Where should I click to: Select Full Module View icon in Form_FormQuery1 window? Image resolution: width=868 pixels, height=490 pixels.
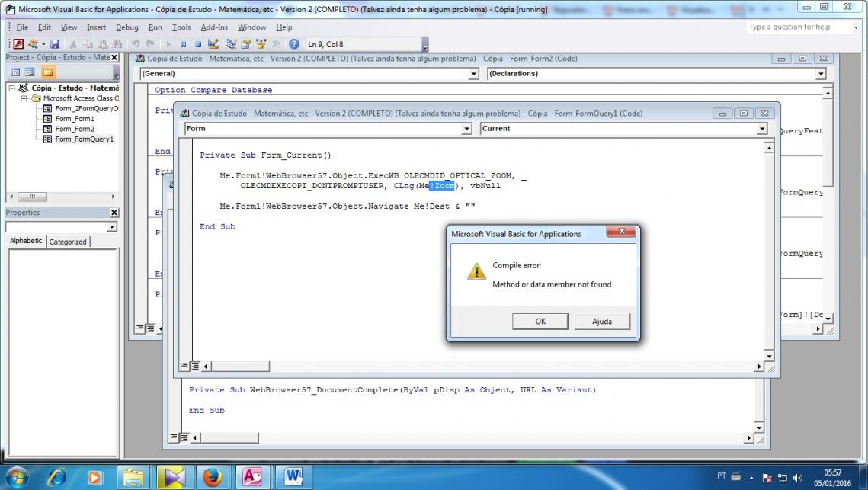click(x=195, y=366)
